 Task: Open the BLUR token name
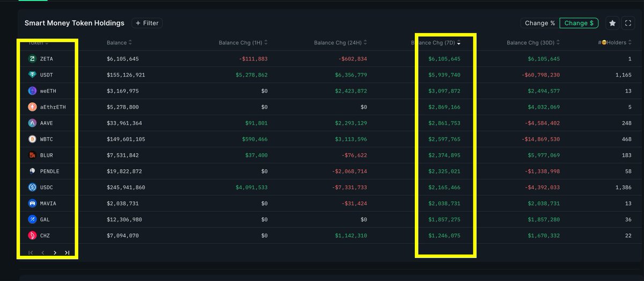[47, 156]
